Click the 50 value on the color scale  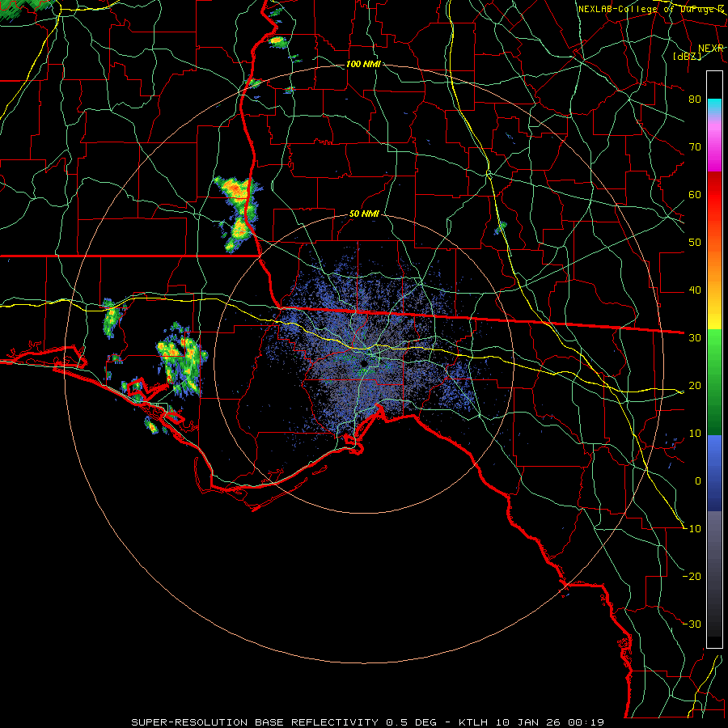(695, 243)
